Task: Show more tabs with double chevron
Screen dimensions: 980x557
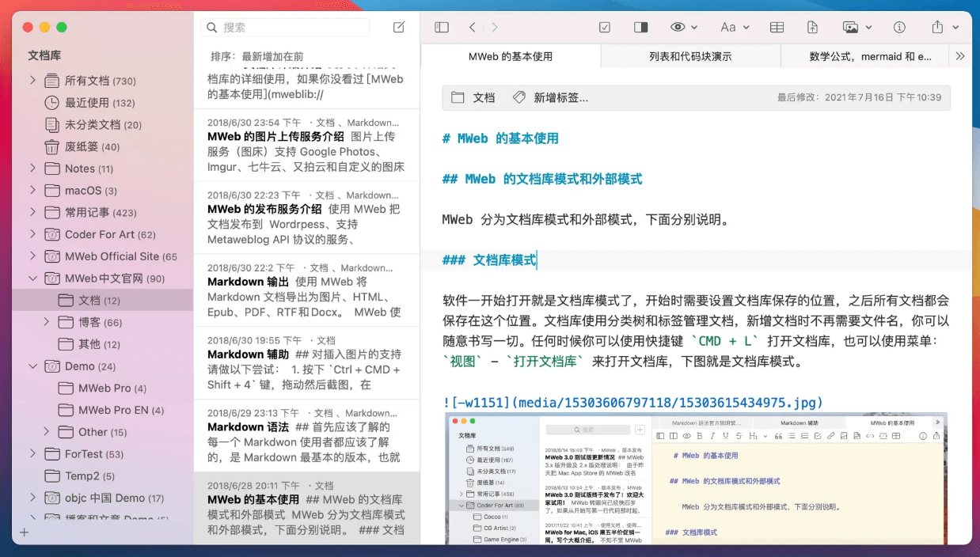Action: point(960,56)
